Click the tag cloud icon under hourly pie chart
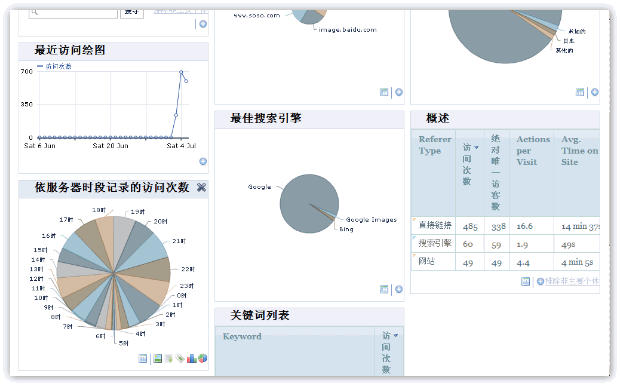 coord(180,359)
